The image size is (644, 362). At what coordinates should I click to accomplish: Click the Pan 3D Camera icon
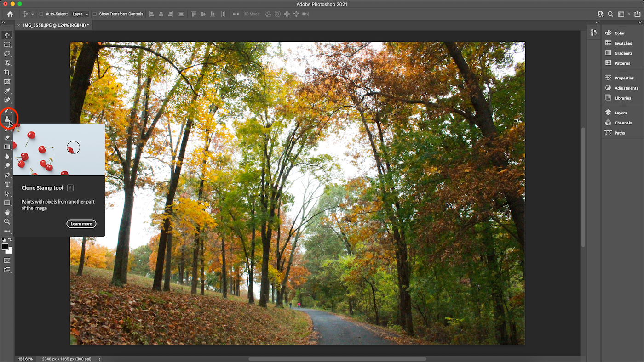tap(287, 14)
